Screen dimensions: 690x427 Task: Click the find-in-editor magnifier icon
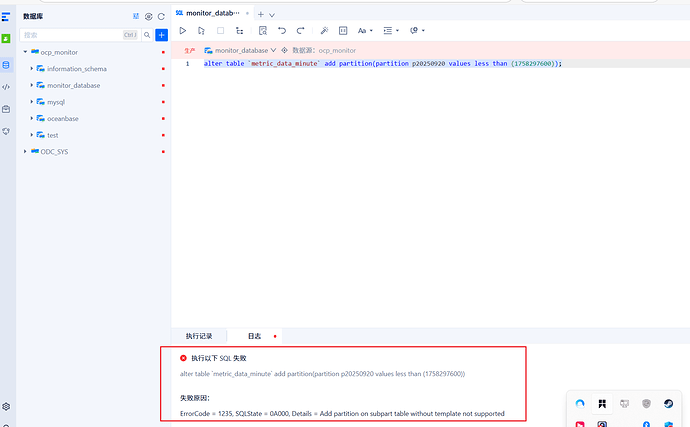262,31
